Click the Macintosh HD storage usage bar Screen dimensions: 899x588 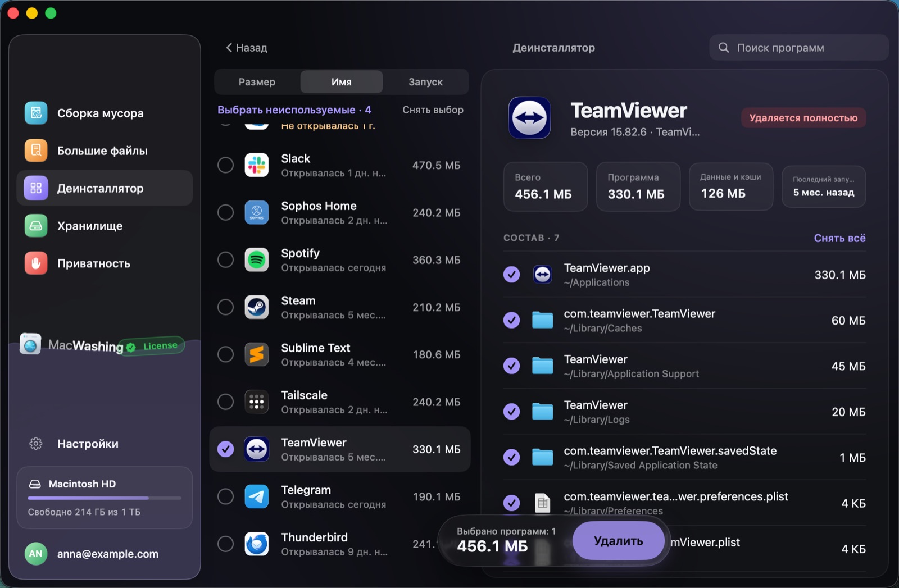click(x=105, y=498)
